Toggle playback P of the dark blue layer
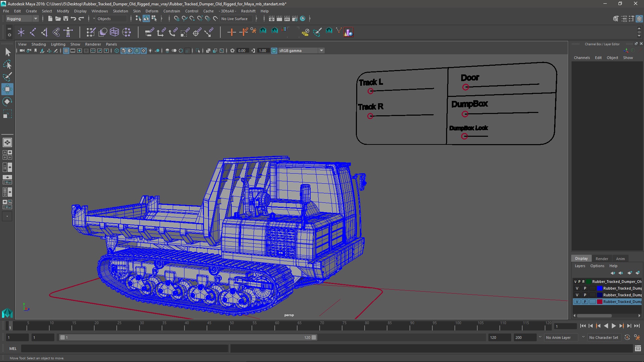 click(x=585, y=295)
